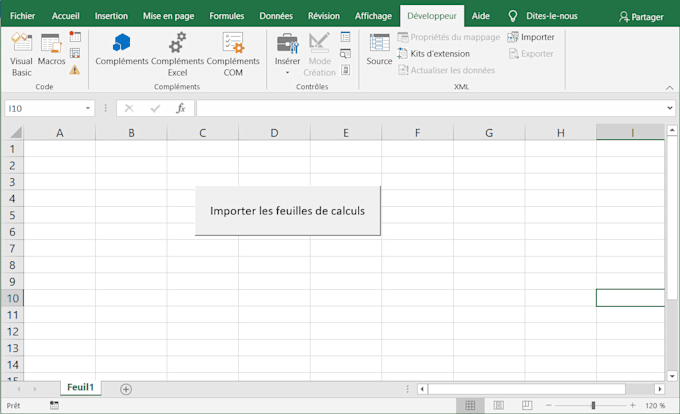
Task: Collapse the ribbon with the chevron
Action: tap(670, 88)
